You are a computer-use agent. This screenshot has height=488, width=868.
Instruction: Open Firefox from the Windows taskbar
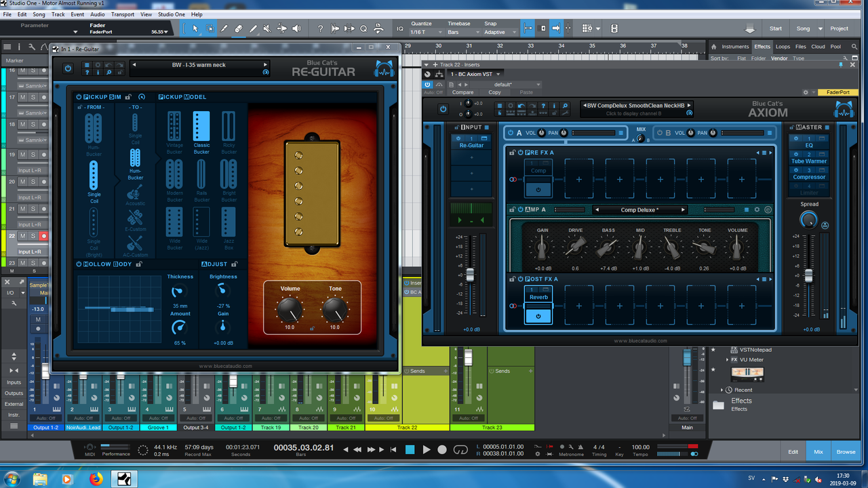click(95, 479)
